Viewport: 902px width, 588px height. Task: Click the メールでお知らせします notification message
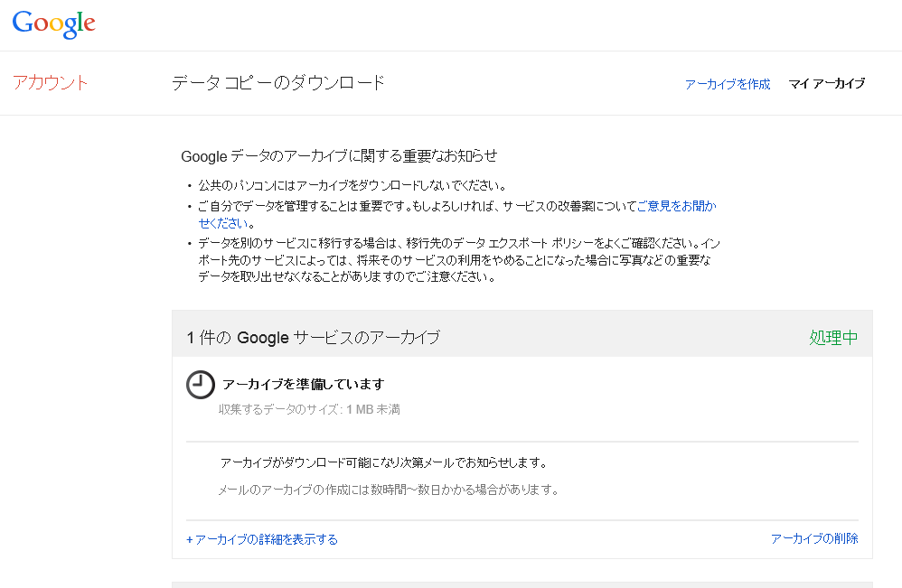[384, 462]
